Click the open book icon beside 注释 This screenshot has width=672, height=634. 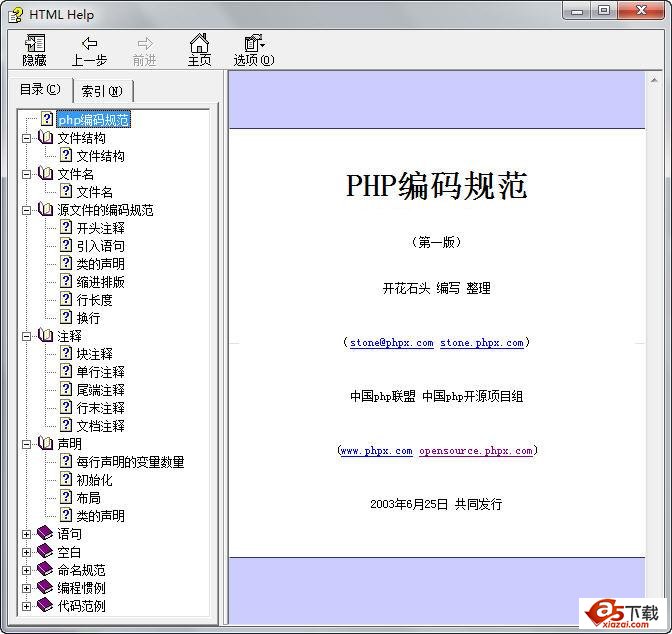tap(45, 336)
